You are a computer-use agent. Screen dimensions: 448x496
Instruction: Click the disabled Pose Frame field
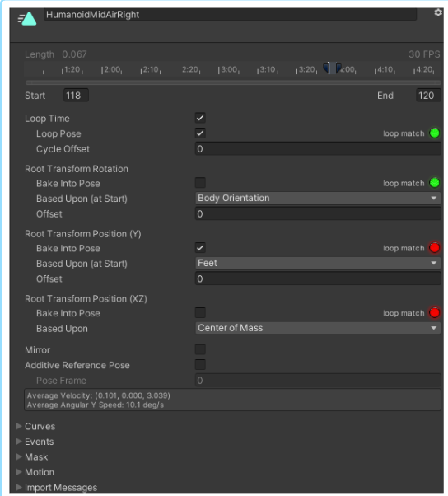pyautogui.click(x=318, y=380)
